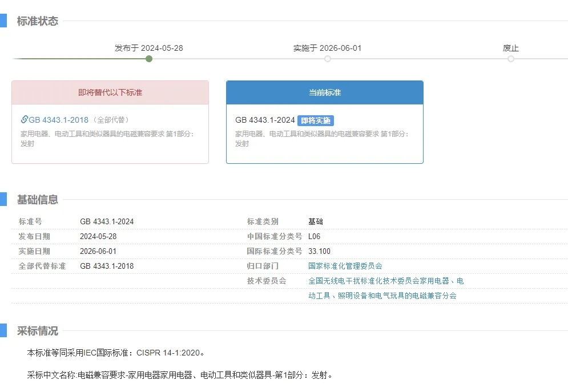Open the 全国无线电干扰标准化技术委员会 committee link
568x392 pixels.
pyautogui.click(x=386, y=281)
